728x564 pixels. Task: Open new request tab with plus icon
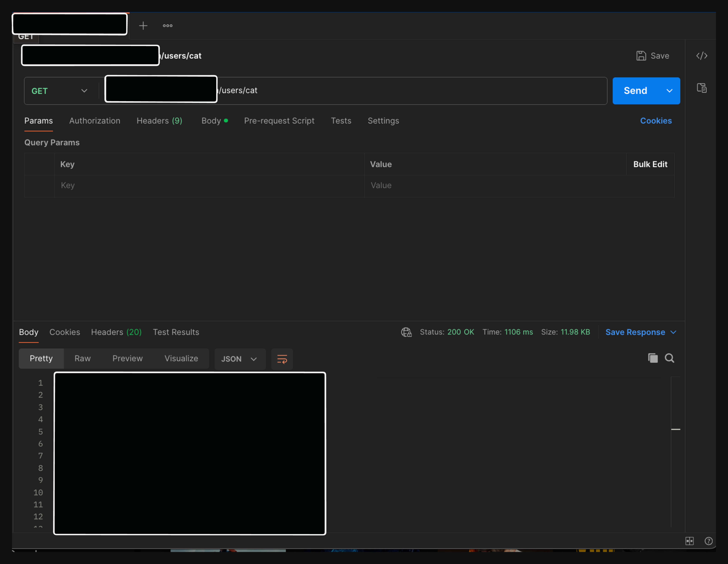coord(143,26)
